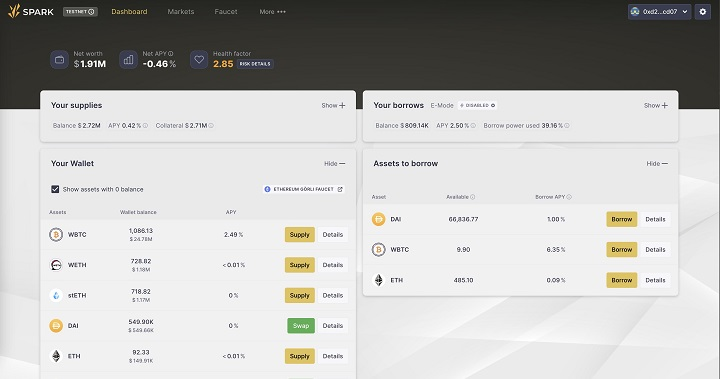Click the WBTC icon in Assets to borrow

point(378,249)
